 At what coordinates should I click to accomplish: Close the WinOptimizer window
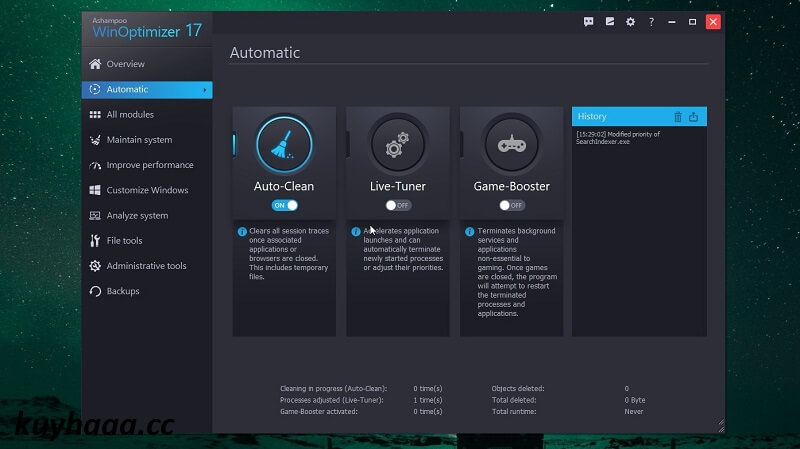pyautogui.click(x=713, y=22)
